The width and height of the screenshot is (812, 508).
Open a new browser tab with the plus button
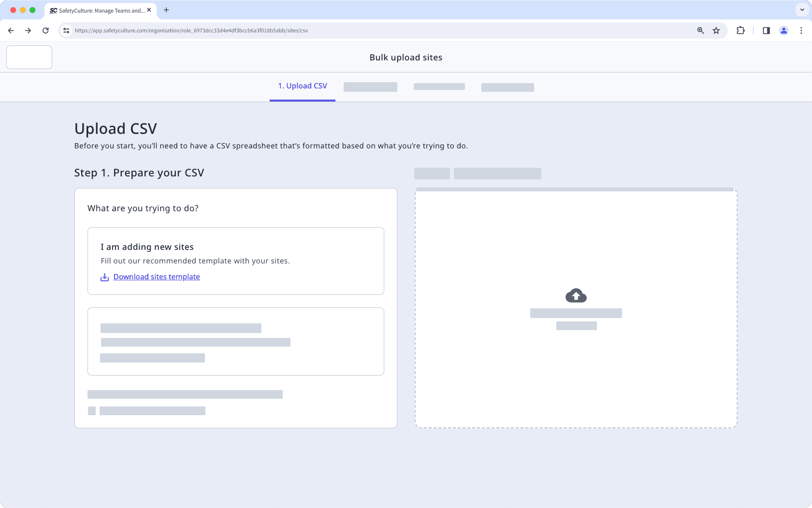[166, 10]
